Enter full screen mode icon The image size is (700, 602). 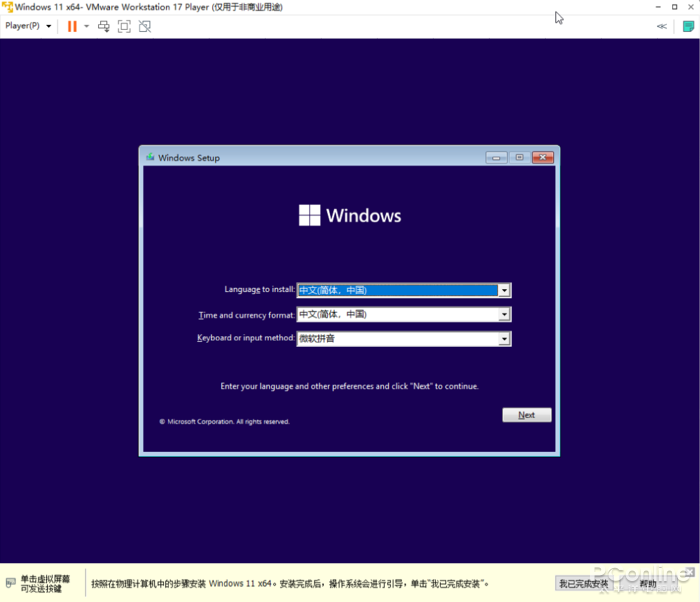coord(124,26)
